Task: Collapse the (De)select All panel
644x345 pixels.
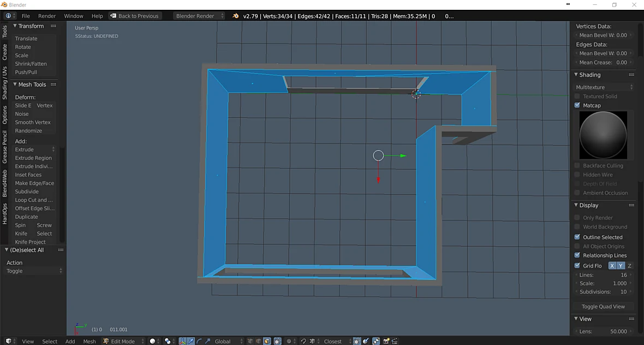Action: 7,249
